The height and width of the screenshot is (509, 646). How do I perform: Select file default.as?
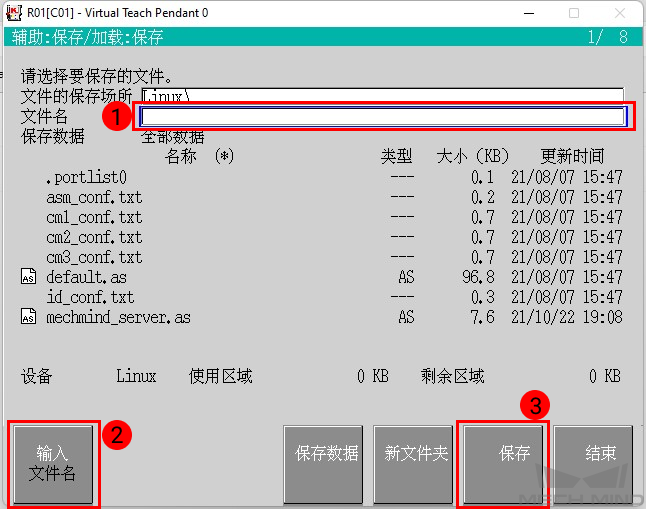click(86, 277)
